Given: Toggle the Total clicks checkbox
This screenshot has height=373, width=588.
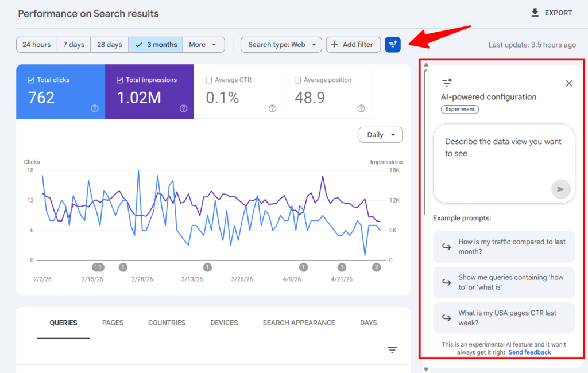Looking at the screenshot, I should pyautogui.click(x=31, y=80).
